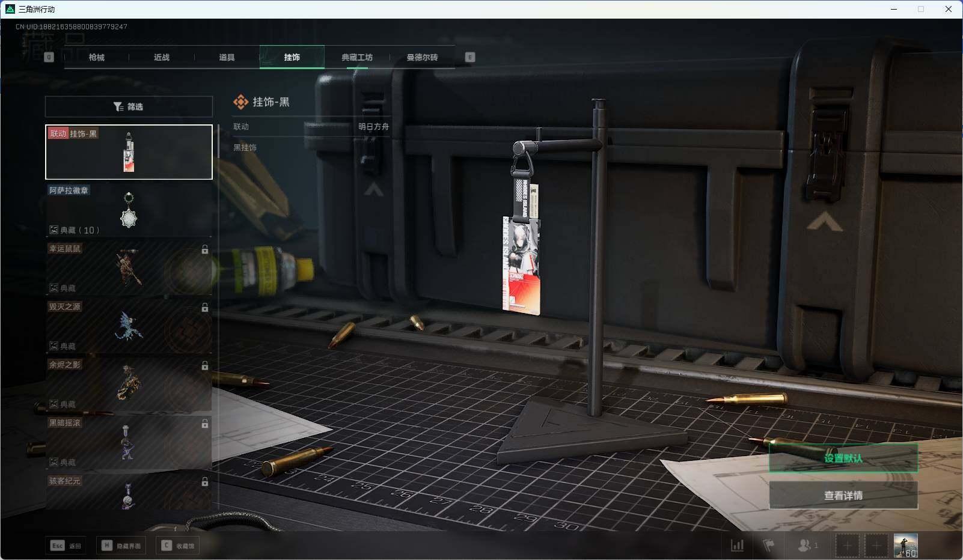Select the 挂饰 tab
Viewport: 963px width, 560px height.
click(292, 57)
